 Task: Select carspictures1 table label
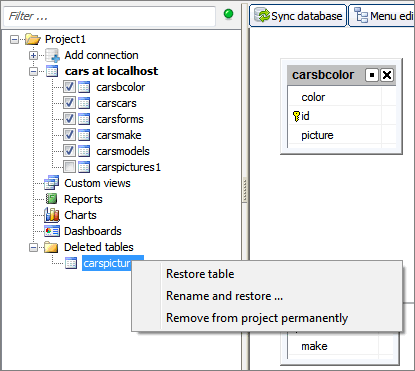128,167
